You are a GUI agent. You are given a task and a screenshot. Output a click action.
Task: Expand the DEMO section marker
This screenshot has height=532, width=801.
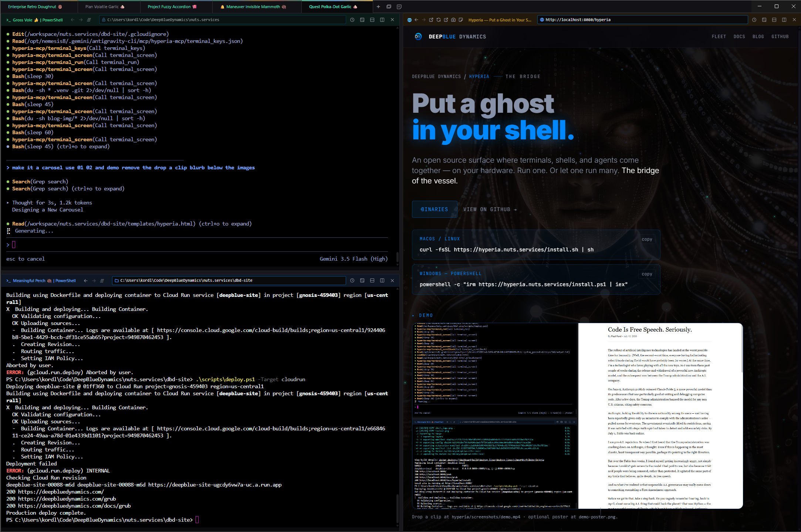pyautogui.click(x=413, y=316)
